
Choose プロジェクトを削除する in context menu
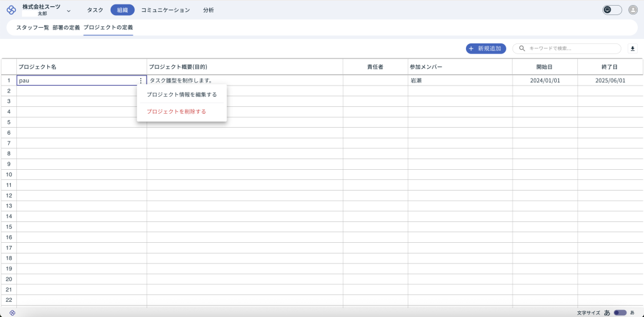coord(176,111)
